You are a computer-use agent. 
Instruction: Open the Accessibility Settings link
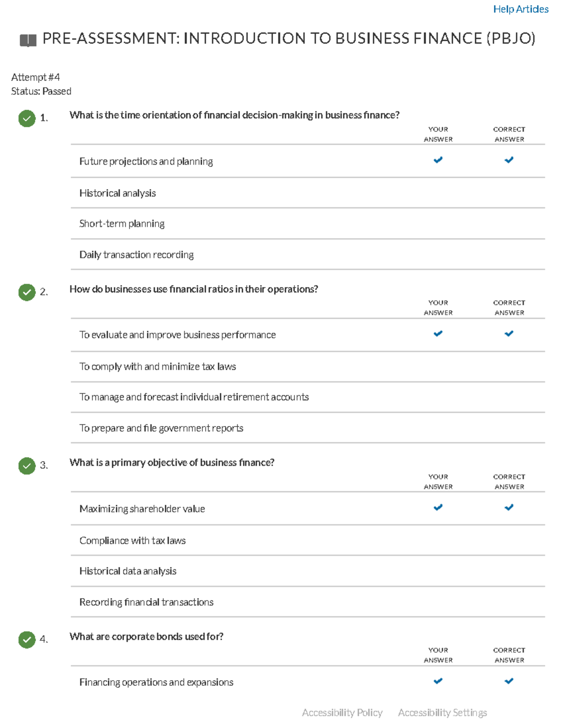pos(442,713)
